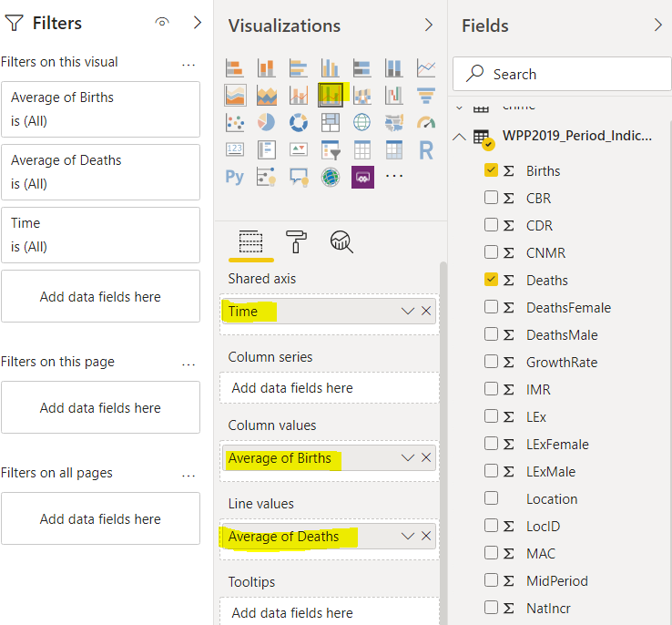Open the Average of Deaths filter card
Viewport: 672px width, 625px height.
coord(100,171)
